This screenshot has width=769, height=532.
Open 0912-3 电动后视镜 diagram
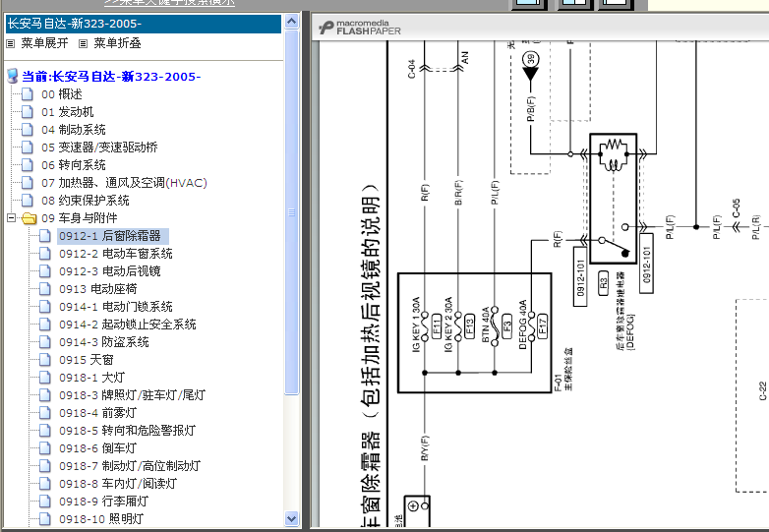[x=110, y=271]
